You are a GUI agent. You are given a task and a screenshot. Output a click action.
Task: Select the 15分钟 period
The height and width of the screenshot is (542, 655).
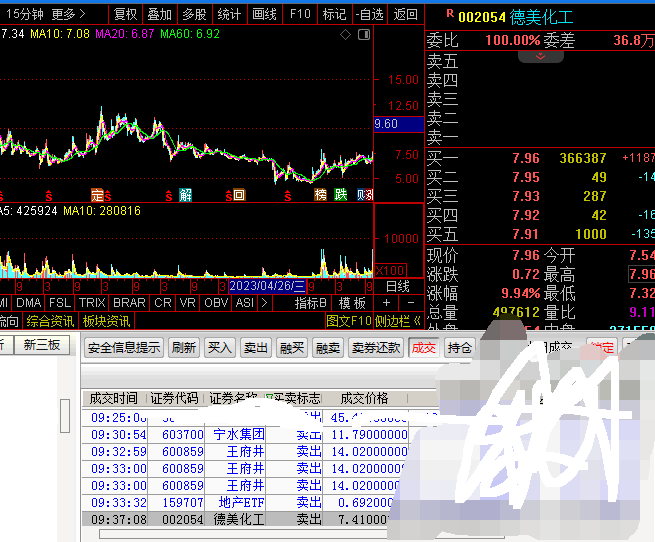click(25, 15)
